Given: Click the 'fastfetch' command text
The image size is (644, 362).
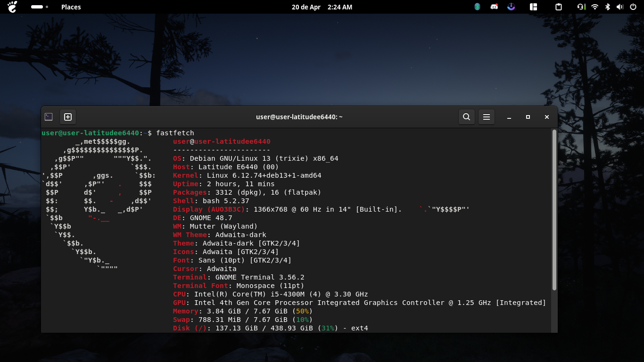Looking at the screenshot, I should tap(175, 133).
